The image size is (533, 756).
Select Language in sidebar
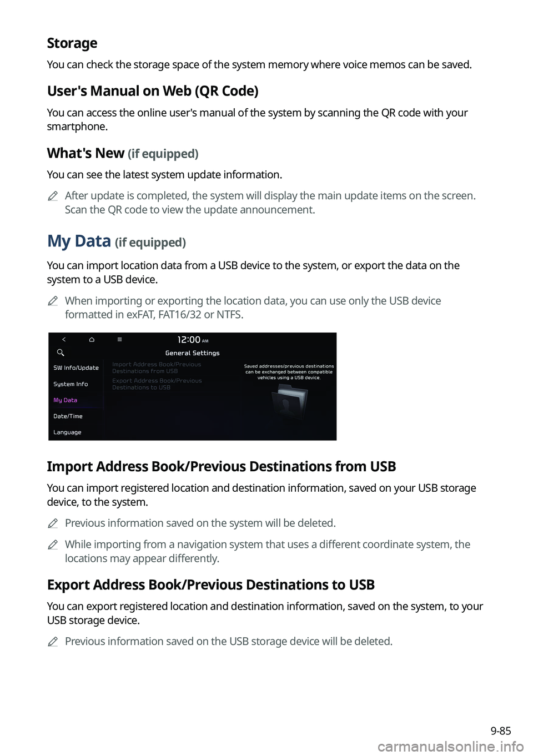(67, 432)
